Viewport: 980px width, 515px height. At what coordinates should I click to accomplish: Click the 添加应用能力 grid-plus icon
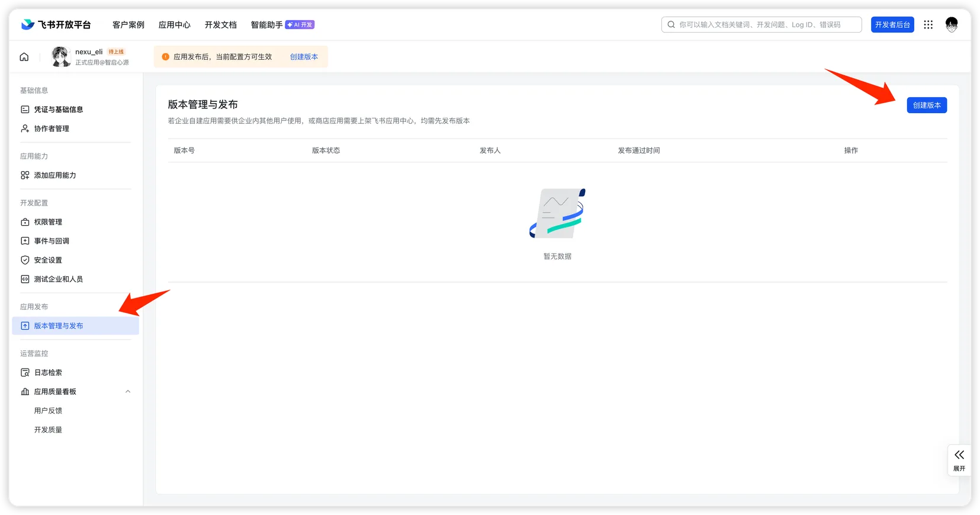coord(25,175)
